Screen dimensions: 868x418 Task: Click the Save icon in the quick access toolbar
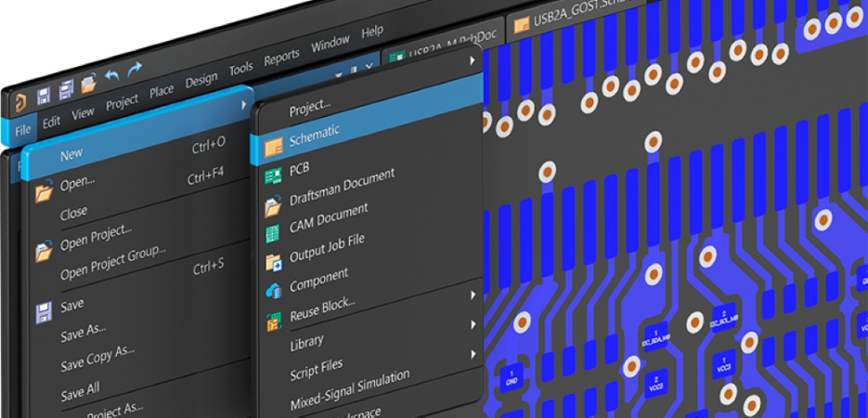[43, 96]
